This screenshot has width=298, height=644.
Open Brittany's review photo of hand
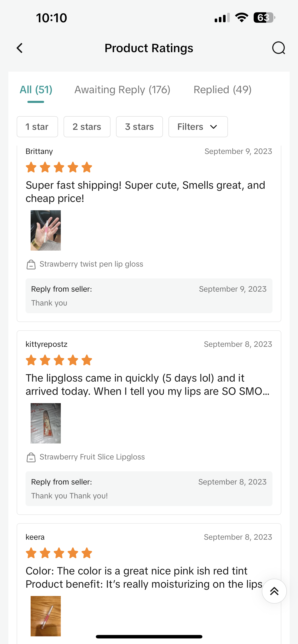[x=45, y=230]
